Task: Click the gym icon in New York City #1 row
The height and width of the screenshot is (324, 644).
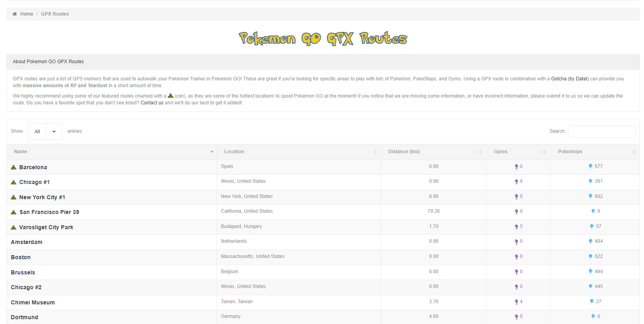Action: click(516, 196)
